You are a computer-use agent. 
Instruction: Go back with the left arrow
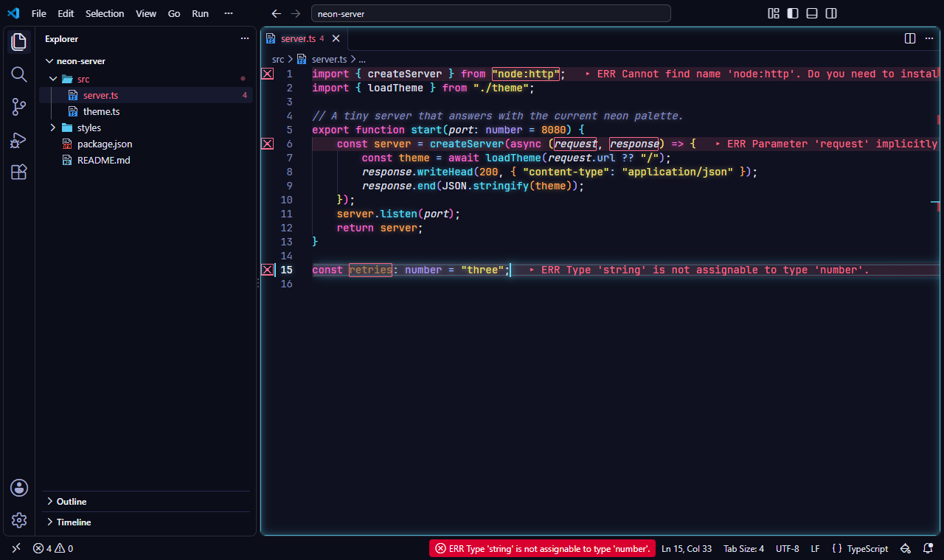pyautogui.click(x=277, y=13)
